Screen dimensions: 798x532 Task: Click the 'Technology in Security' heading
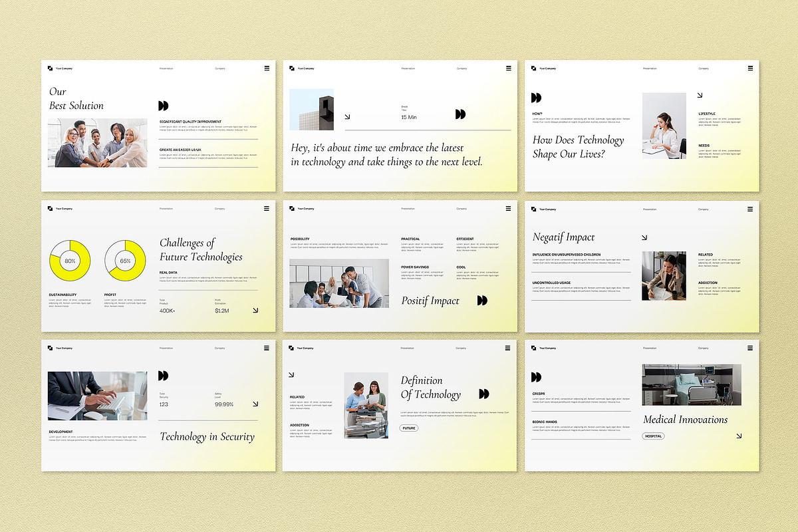[207, 437]
